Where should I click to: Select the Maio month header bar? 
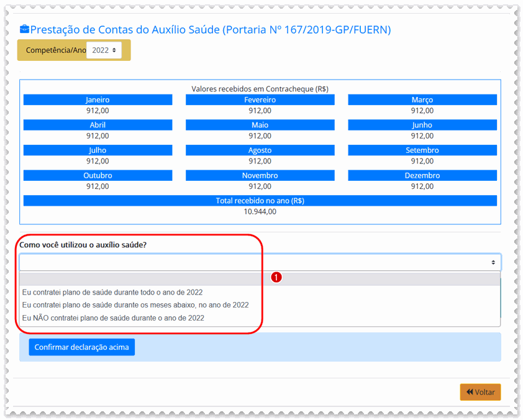(260, 126)
